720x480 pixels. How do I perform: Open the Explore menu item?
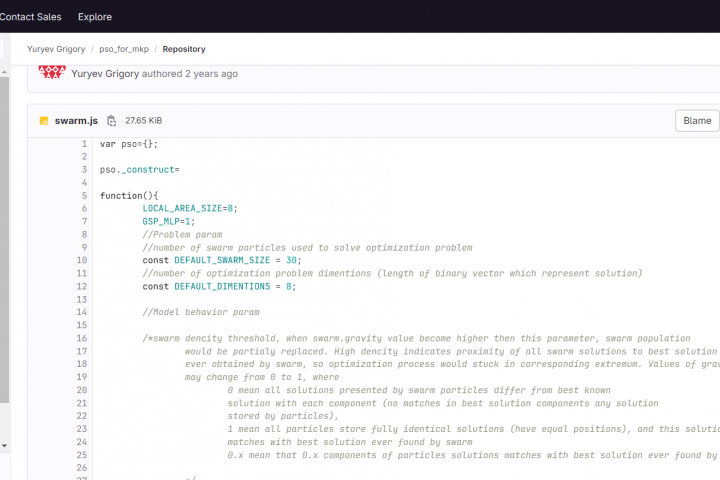click(95, 17)
